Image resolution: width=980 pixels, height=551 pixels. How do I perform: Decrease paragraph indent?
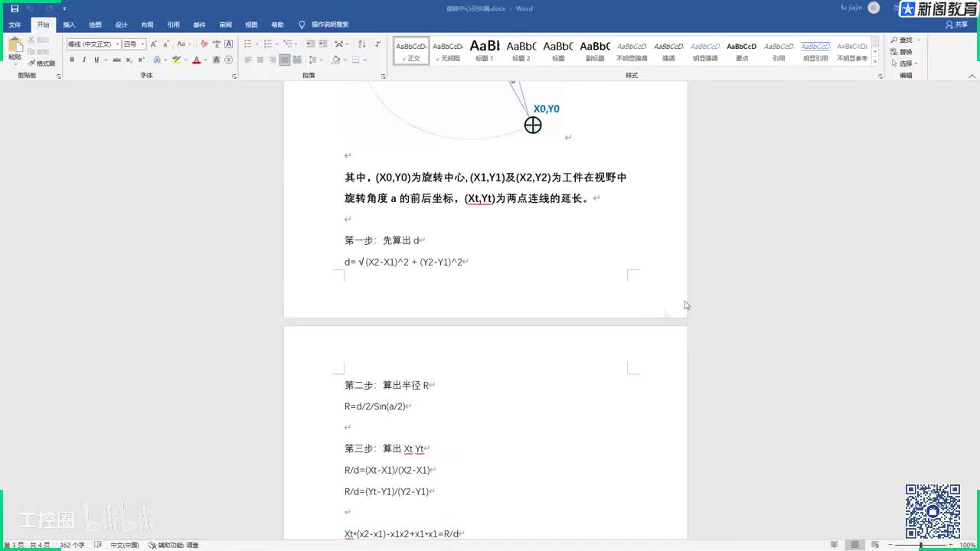311,44
